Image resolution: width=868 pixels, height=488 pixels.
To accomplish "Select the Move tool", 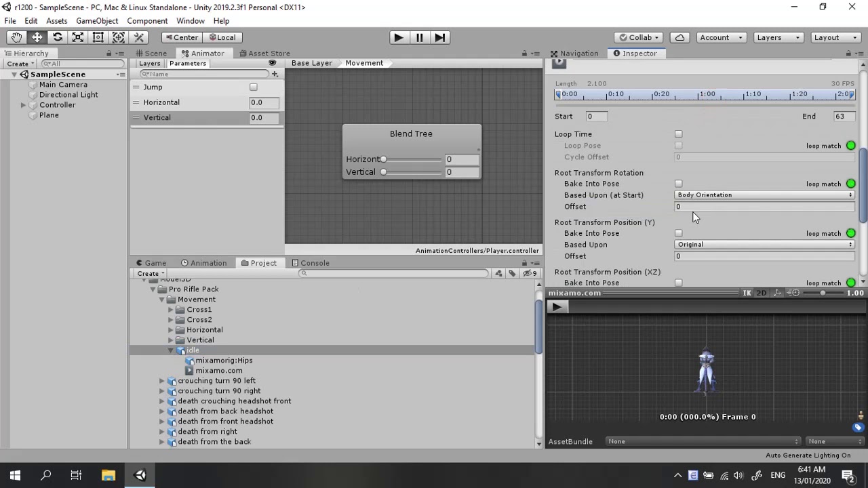I will tap(37, 37).
